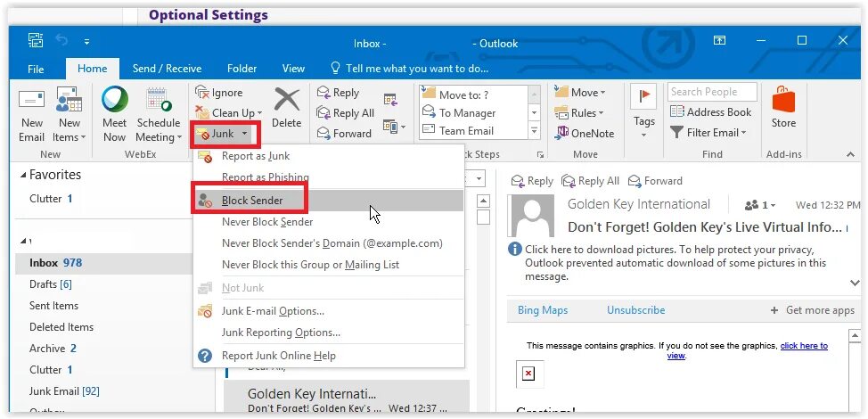Choose Block Sender from the menu

(328, 201)
